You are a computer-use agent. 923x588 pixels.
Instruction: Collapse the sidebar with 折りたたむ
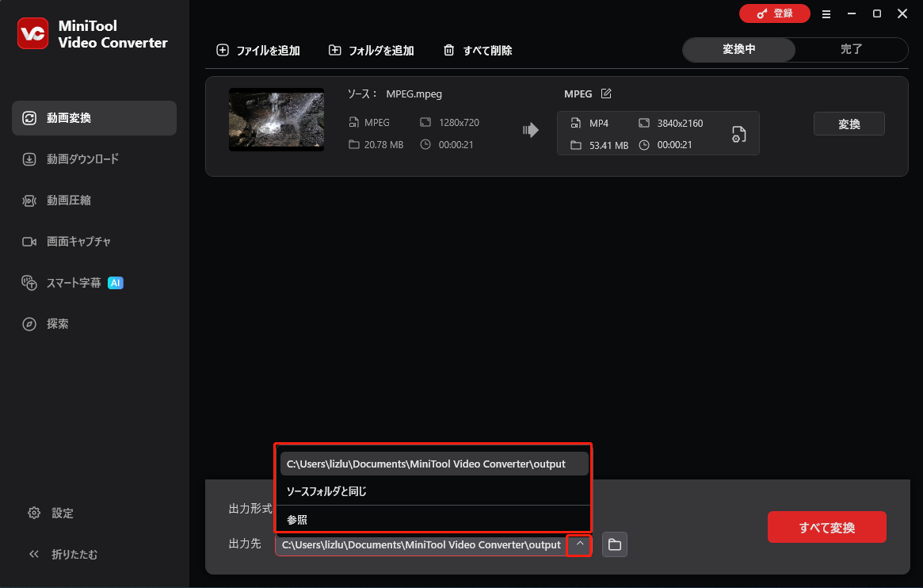(63, 554)
